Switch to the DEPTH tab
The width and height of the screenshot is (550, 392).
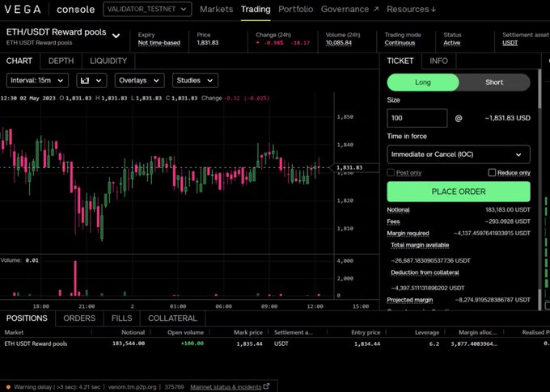coord(61,61)
